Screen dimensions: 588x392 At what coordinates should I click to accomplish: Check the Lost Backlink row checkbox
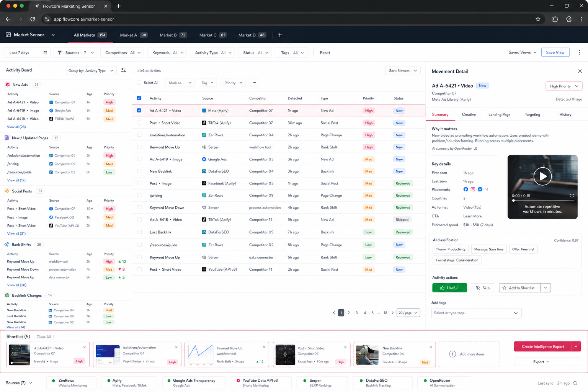[139, 232]
